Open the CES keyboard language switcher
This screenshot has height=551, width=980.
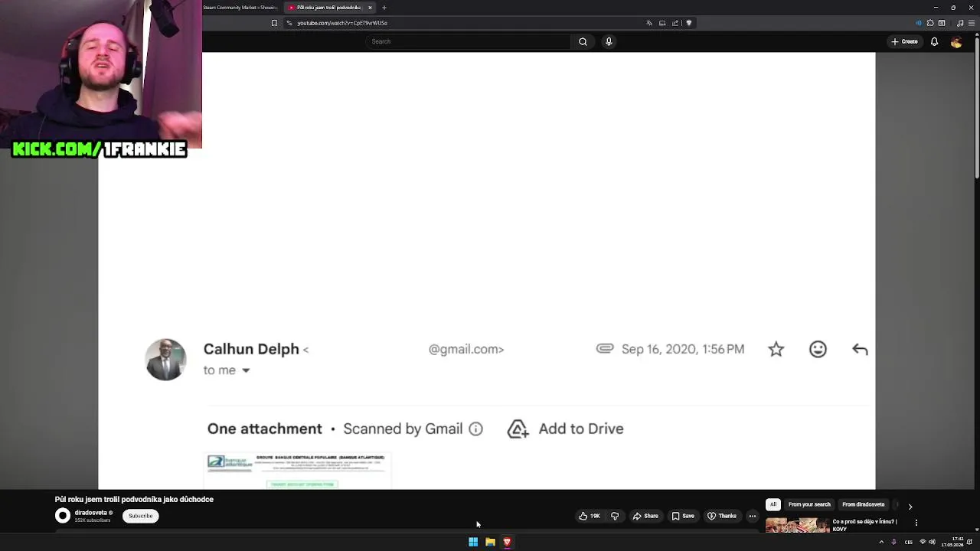[x=909, y=542]
